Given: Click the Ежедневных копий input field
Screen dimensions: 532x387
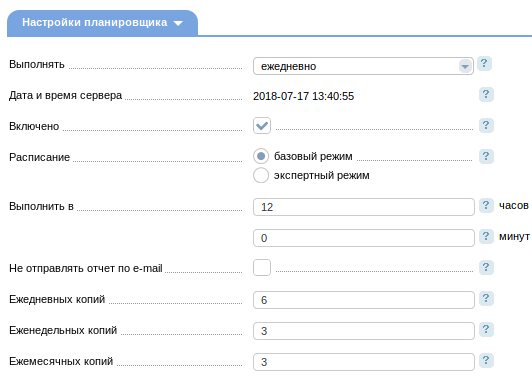Looking at the screenshot, I should click(364, 300).
